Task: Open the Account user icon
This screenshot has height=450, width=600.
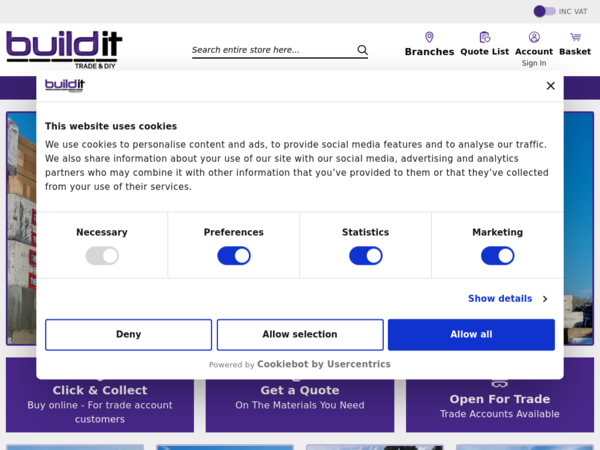Action: pyautogui.click(x=534, y=37)
